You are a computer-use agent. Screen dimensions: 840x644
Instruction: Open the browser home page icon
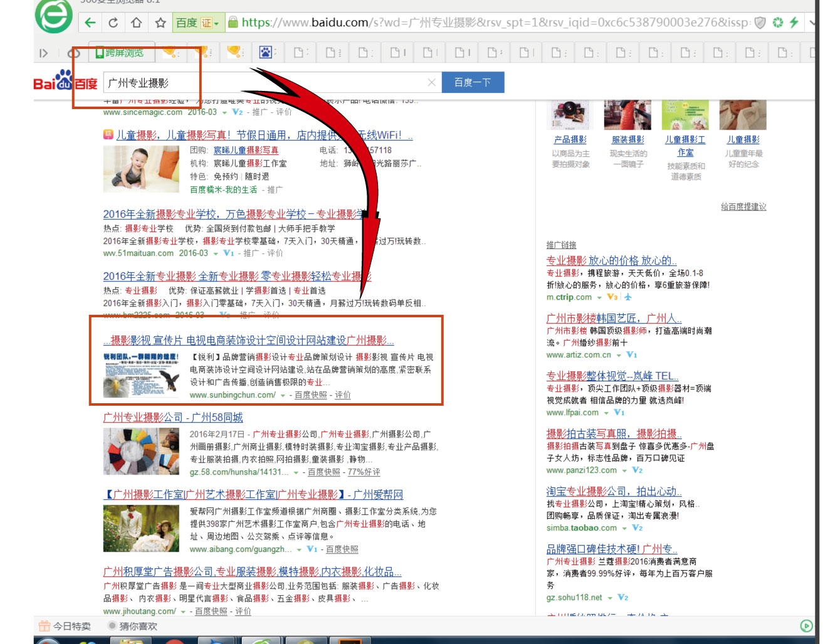click(137, 23)
